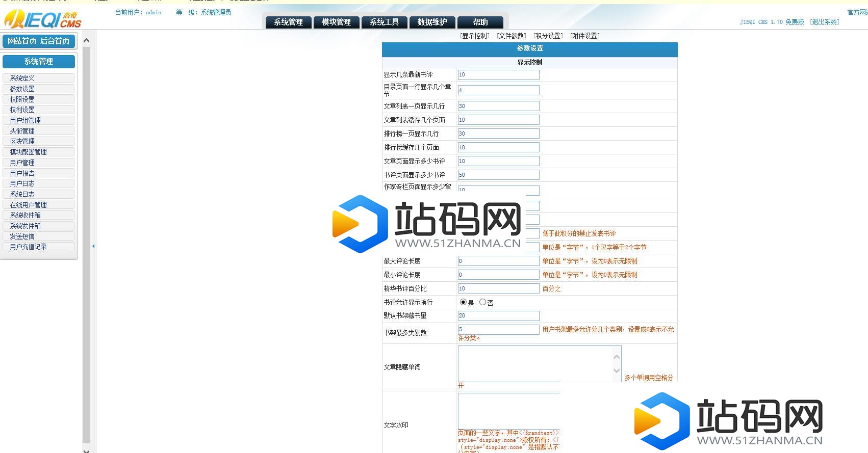Open 用户组管理 in sidebar

pyautogui.click(x=39, y=120)
